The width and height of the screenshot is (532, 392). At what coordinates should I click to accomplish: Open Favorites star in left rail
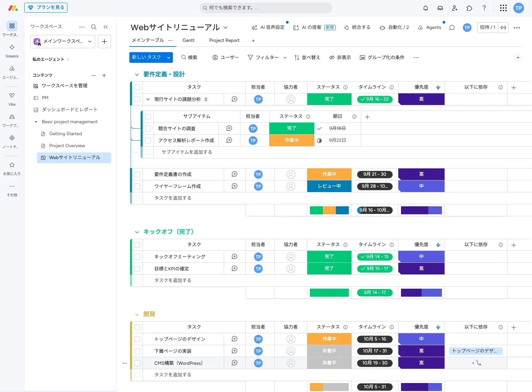coord(12,168)
